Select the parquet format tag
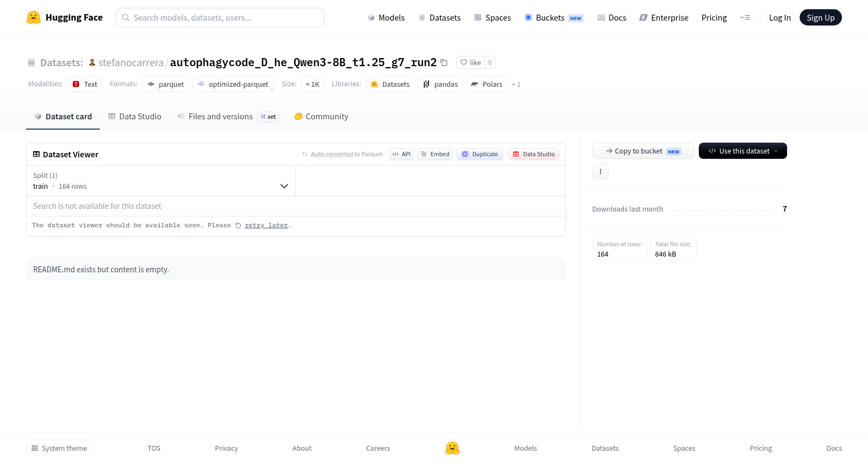 (165, 84)
